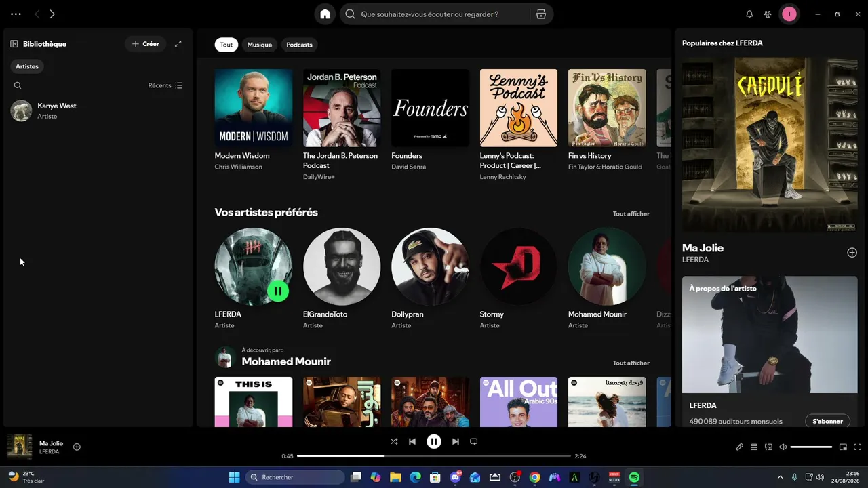Add Ma Jolie to Liked in player bar
Screen dimensions: 868x488
[77, 447]
